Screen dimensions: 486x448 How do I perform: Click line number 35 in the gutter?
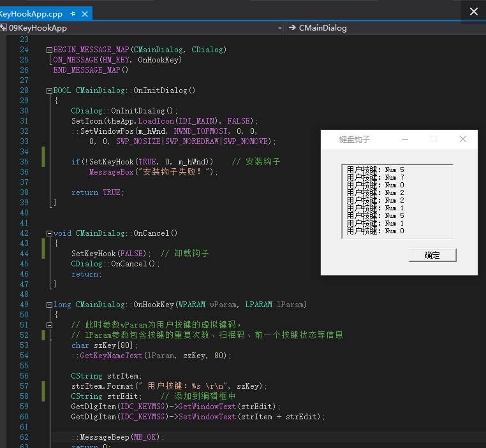pos(24,162)
